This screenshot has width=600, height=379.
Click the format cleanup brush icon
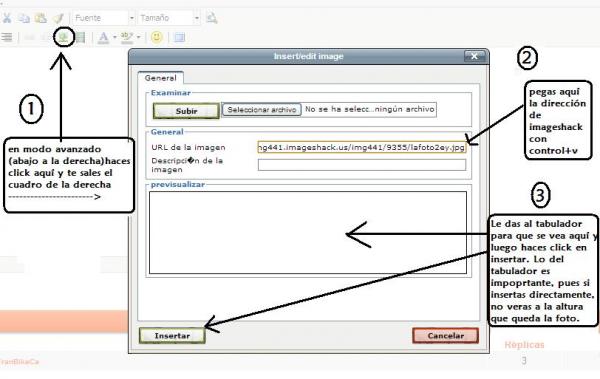coord(58,18)
